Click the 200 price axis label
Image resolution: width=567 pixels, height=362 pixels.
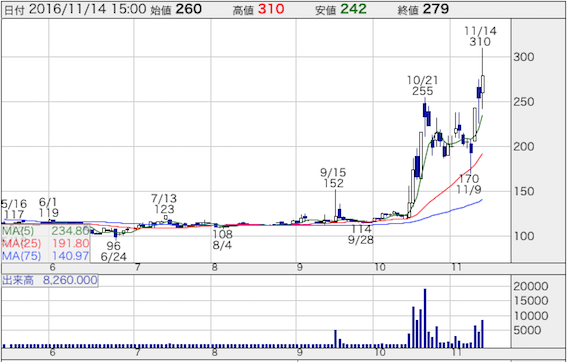pos(524,147)
